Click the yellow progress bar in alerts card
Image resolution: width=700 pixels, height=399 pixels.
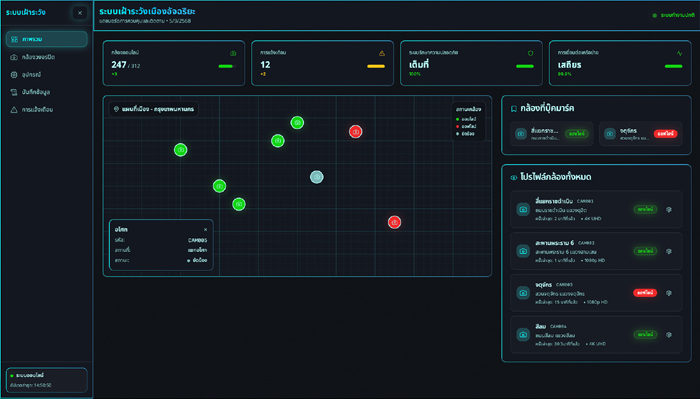376,66
